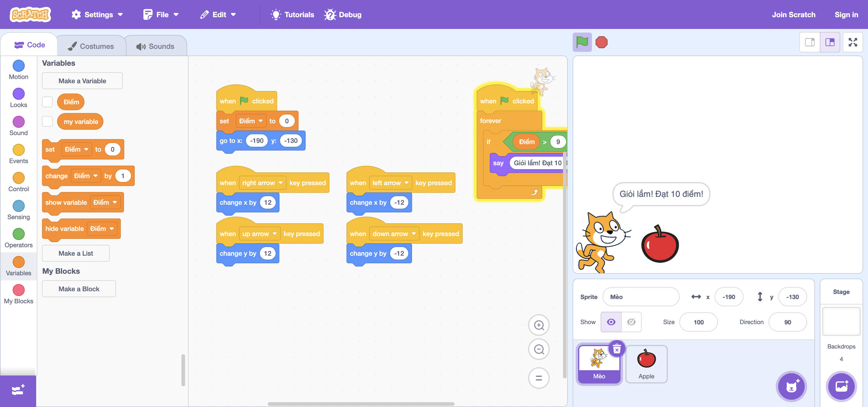Stop the project with the red stop sign

tap(602, 42)
